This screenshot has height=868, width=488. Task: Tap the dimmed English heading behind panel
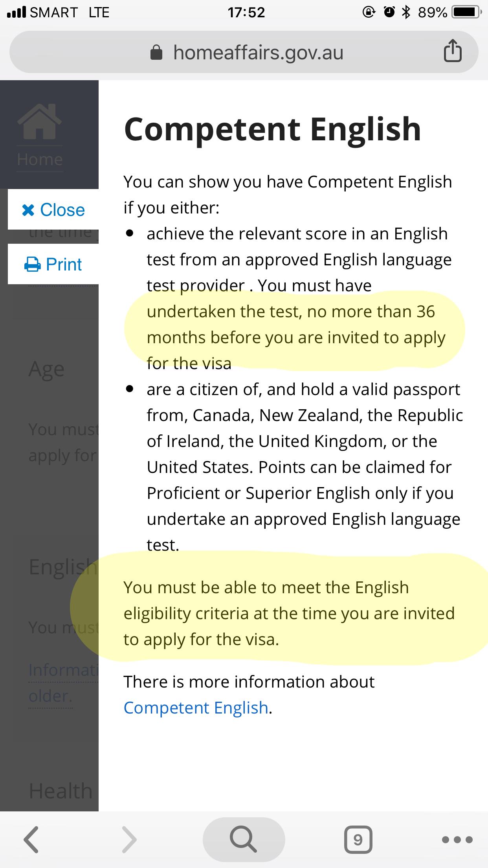[x=62, y=566]
